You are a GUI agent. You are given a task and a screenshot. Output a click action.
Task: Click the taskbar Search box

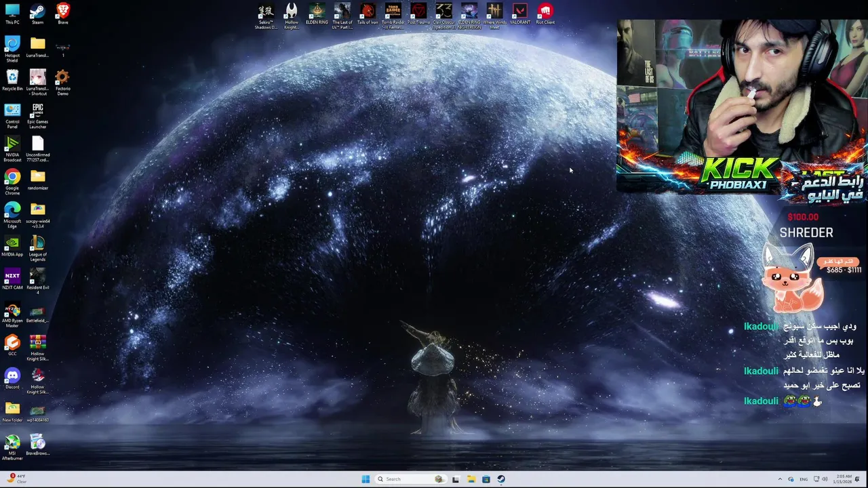(x=411, y=479)
